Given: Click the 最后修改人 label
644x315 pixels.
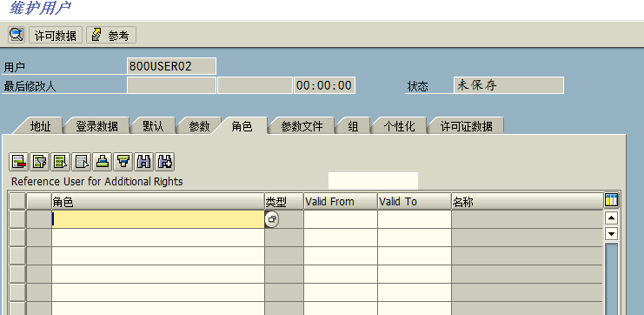Looking at the screenshot, I should [30, 86].
